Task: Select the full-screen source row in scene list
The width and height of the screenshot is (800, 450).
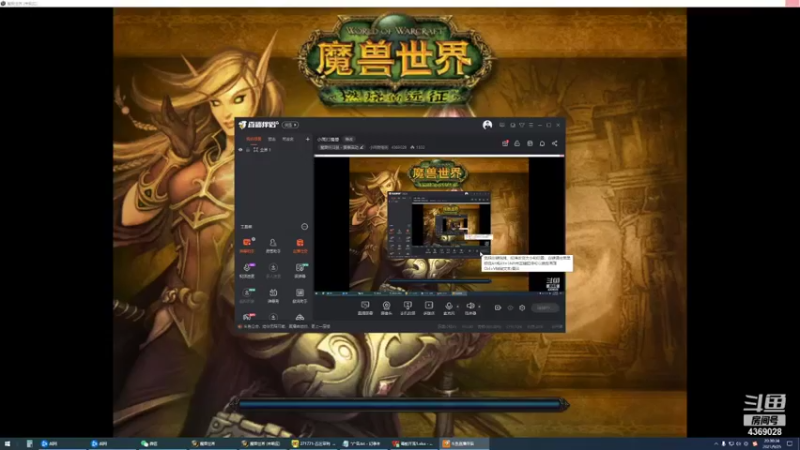Action: click(x=274, y=150)
